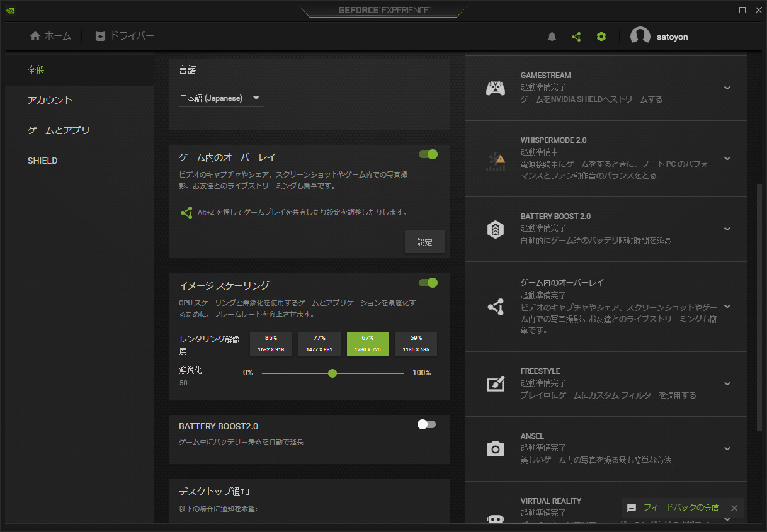Click the satoyon user avatar
The width and height of the screenshot is (767, 532).
pos(640,37)
